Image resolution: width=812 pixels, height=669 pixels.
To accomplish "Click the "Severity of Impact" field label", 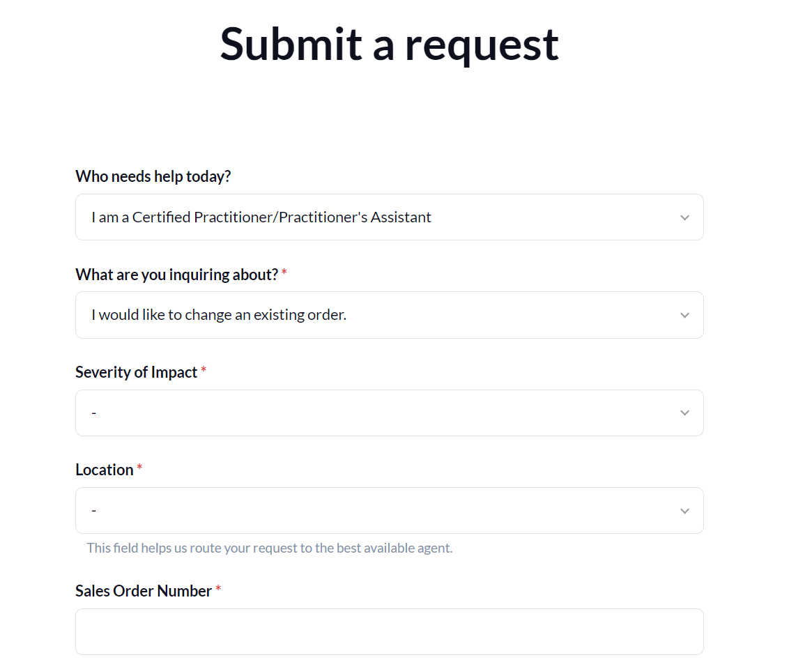I will 135,371.
